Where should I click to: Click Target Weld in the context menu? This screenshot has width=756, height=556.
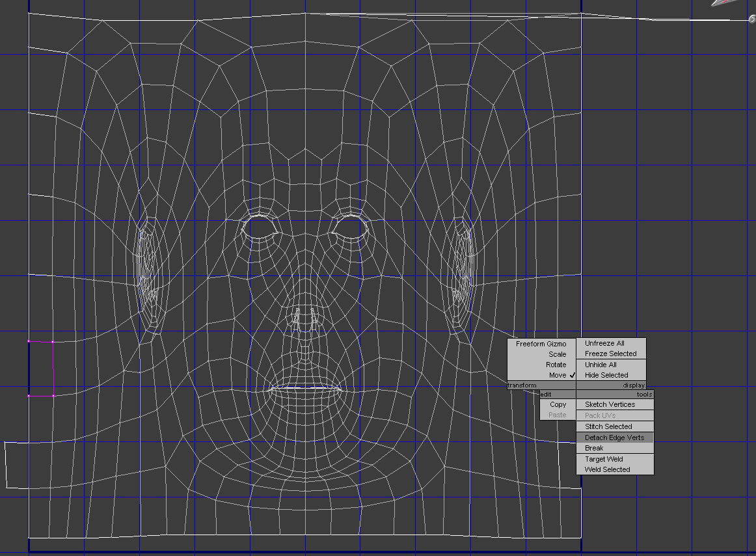point(604,459)
